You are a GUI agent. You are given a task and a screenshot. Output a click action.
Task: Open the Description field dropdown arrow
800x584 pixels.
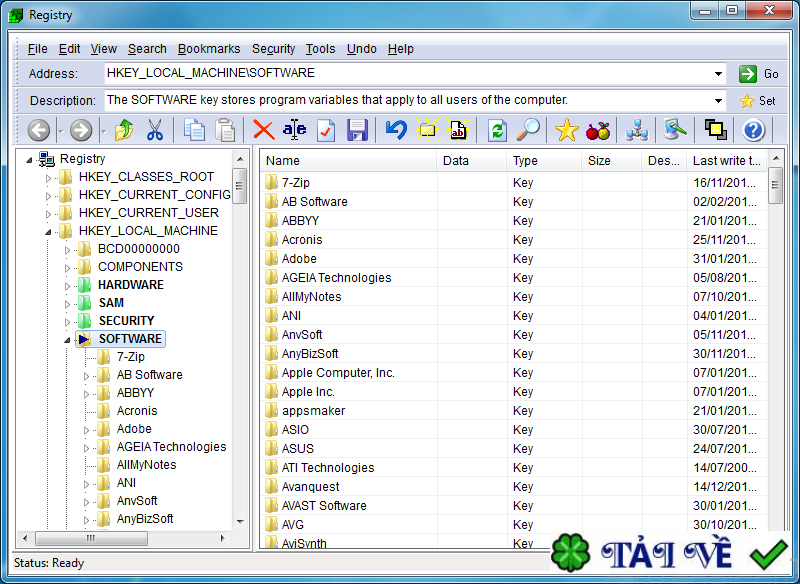click(719, 101)
